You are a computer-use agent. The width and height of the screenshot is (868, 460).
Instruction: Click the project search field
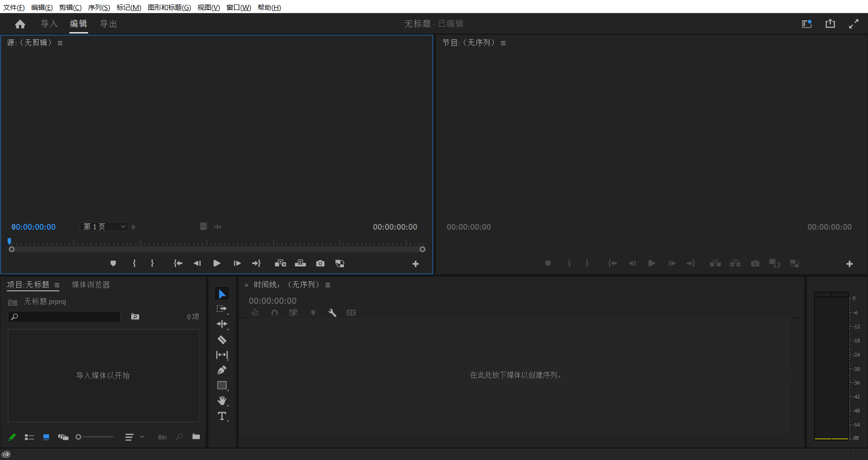65,317
